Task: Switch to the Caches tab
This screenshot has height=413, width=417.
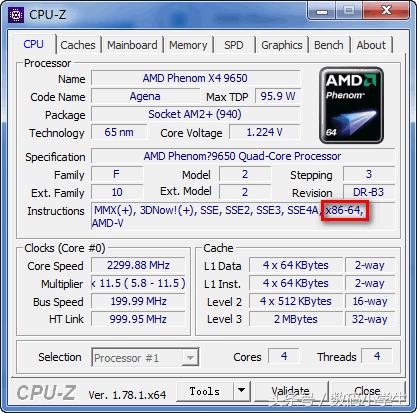Action: pos(78,45)
